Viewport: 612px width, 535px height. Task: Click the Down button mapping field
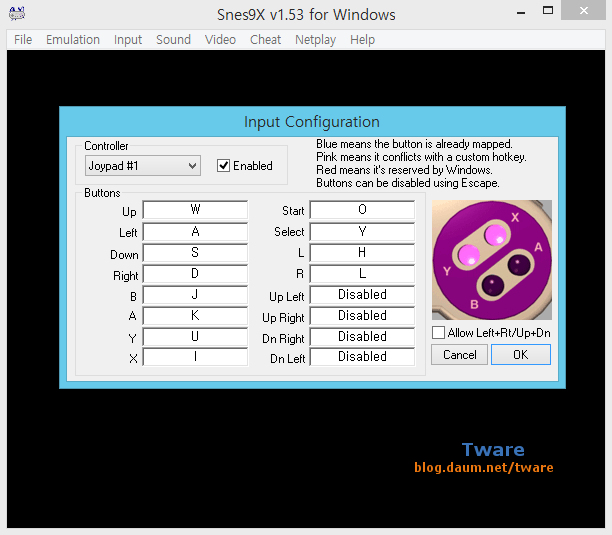pyautogui.click(x=195, y=253)
